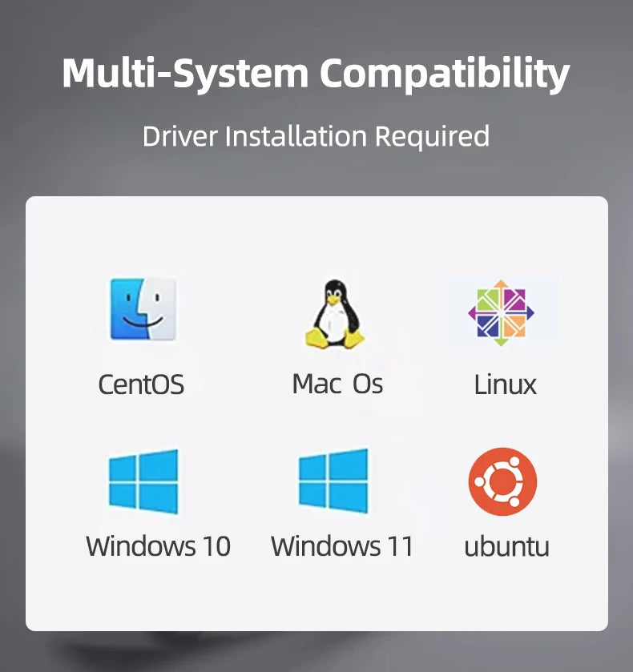Screen dimensions: 633x672
Task: Select the "Windows 10" text label
Action: coord(159,546)
